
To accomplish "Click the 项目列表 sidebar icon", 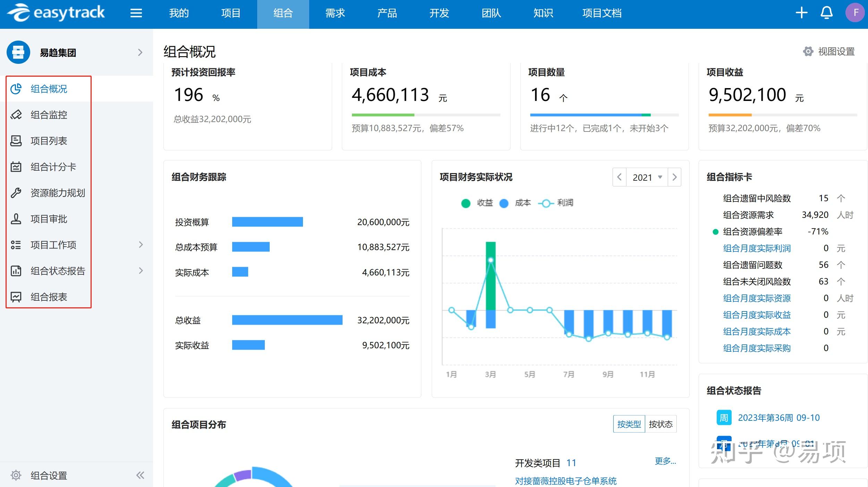I will click(x=16, y=141).
